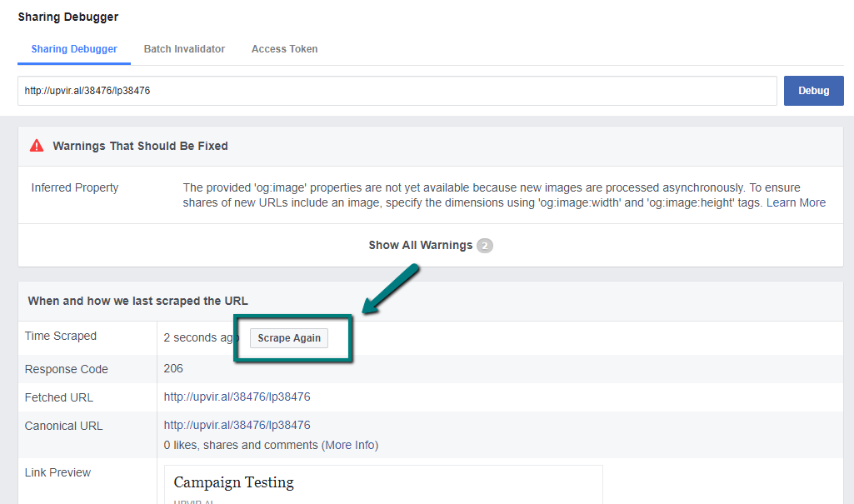Click the warnings count badge 2
854x504 pixels.
(x=485, y=246)
